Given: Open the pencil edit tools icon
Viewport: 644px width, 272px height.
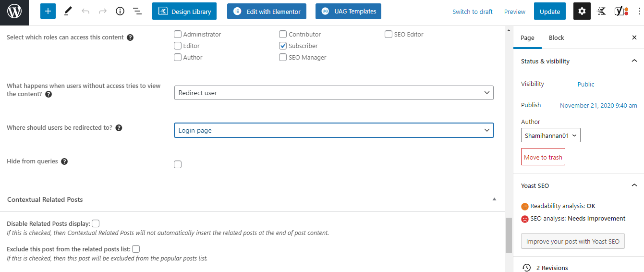Looking at the screenshot, I should [x=68, y=11].
